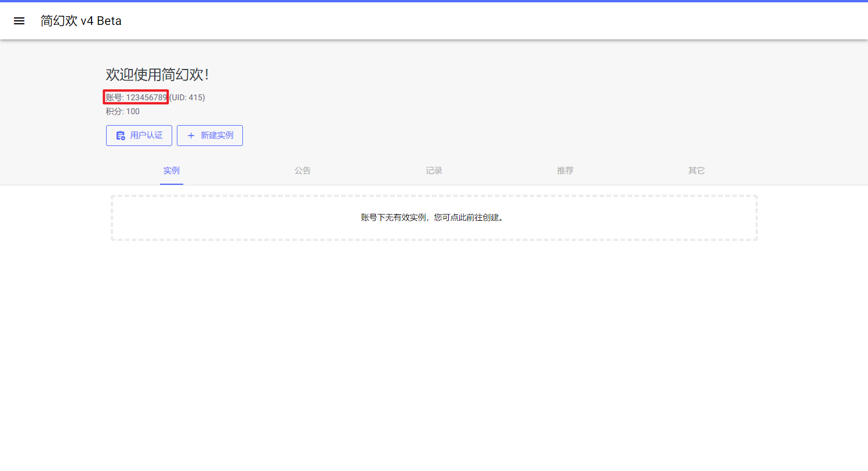Click the underline indicator beneath 实例 tab
Viewport: 868px width, 471px height.
171,184
